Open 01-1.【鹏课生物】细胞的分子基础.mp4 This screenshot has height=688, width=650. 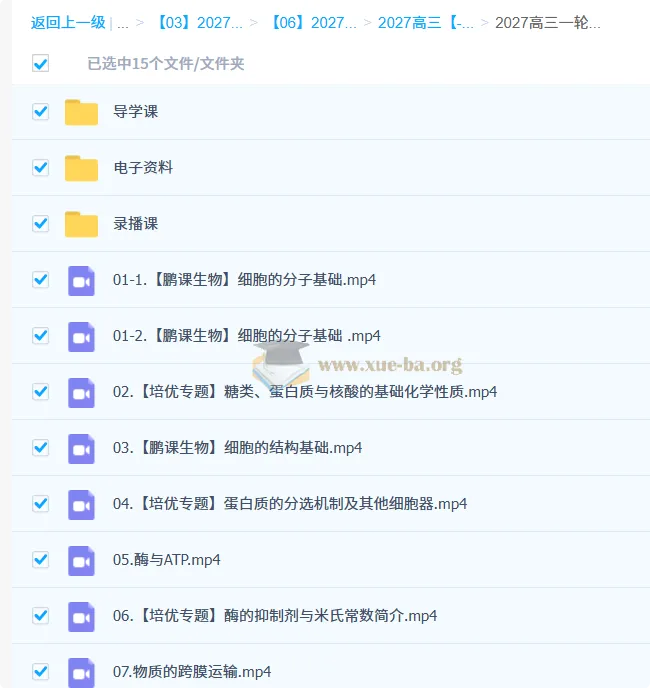(x=244, y=280)
